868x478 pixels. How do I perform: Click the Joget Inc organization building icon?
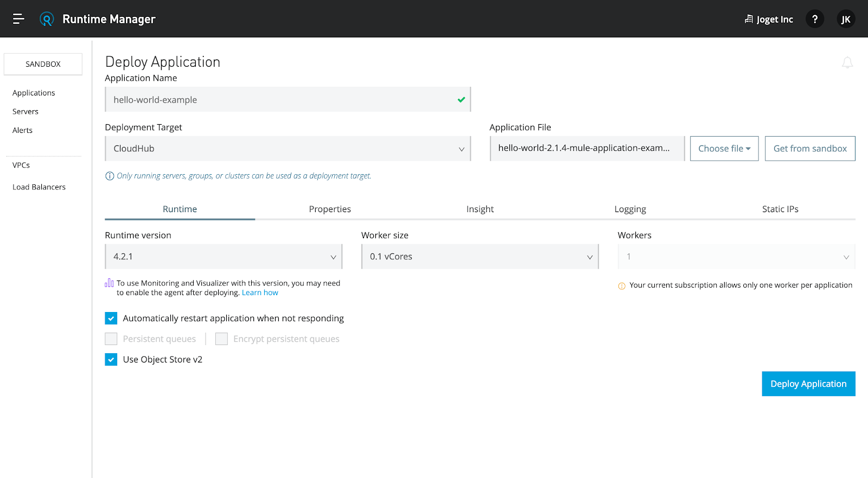click(x=749, y=19)
